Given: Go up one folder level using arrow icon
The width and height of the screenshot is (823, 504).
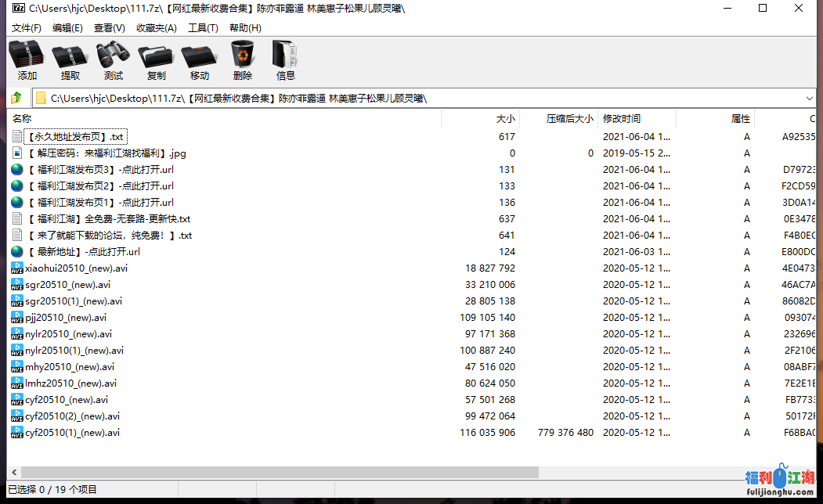Looking at the screenshot, I should pos(16,98).
